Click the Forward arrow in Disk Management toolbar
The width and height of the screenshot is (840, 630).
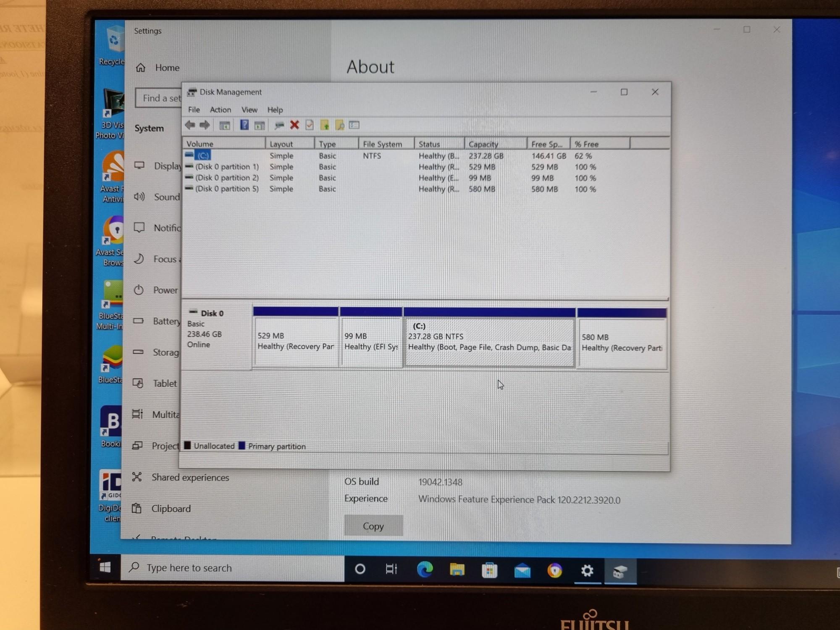point(205,125)
